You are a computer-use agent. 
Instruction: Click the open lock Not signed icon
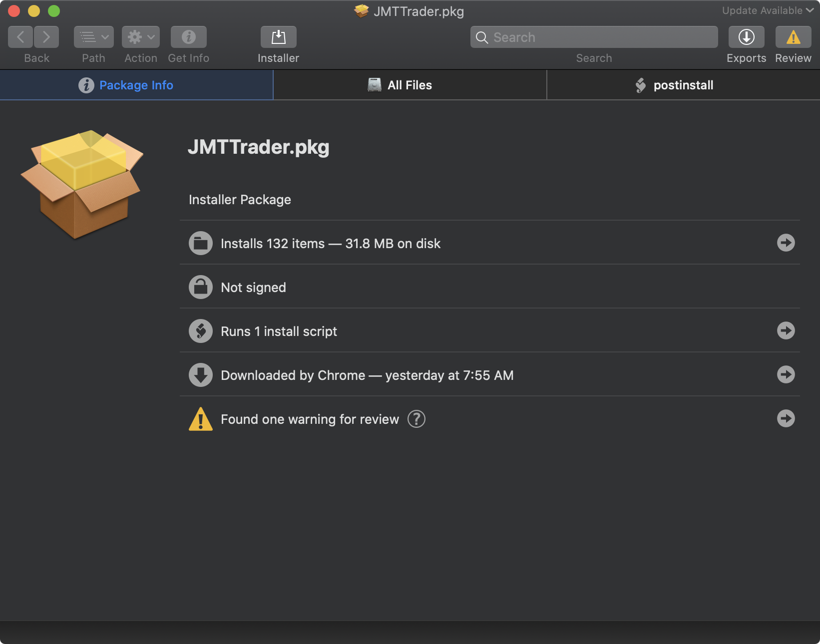[201, 287]
